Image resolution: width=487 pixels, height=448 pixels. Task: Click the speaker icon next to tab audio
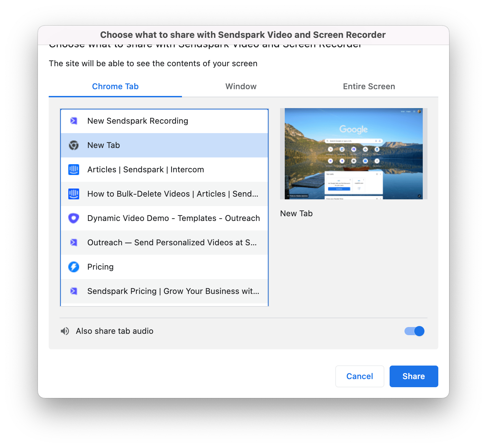click(x=65, y=331)
